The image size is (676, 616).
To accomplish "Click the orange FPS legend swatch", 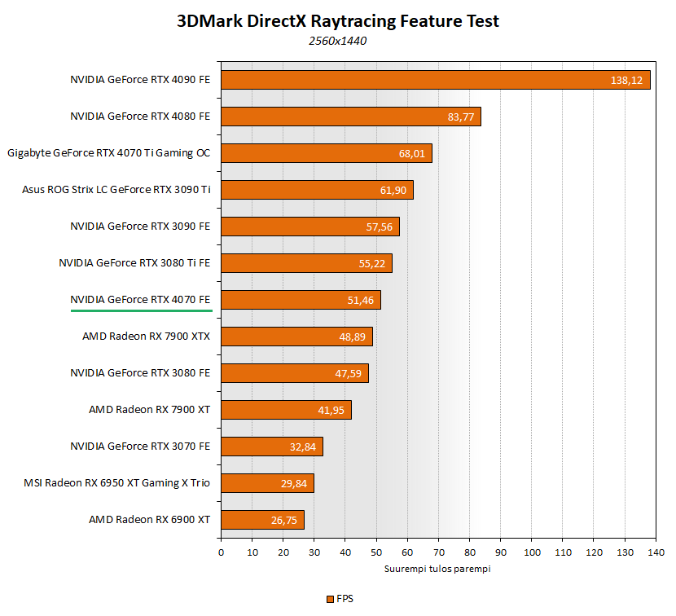I will (330, 598).
